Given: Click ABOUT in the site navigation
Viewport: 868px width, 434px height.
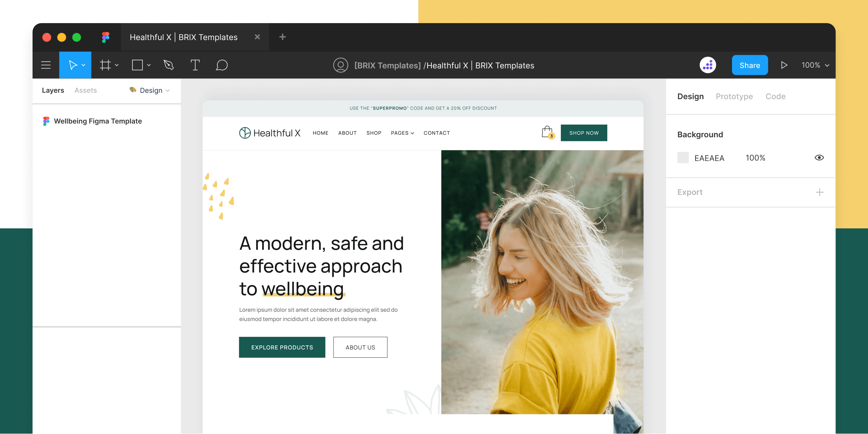Looking at the screenshot, I should pyautogui.click(x=347, y=133).
